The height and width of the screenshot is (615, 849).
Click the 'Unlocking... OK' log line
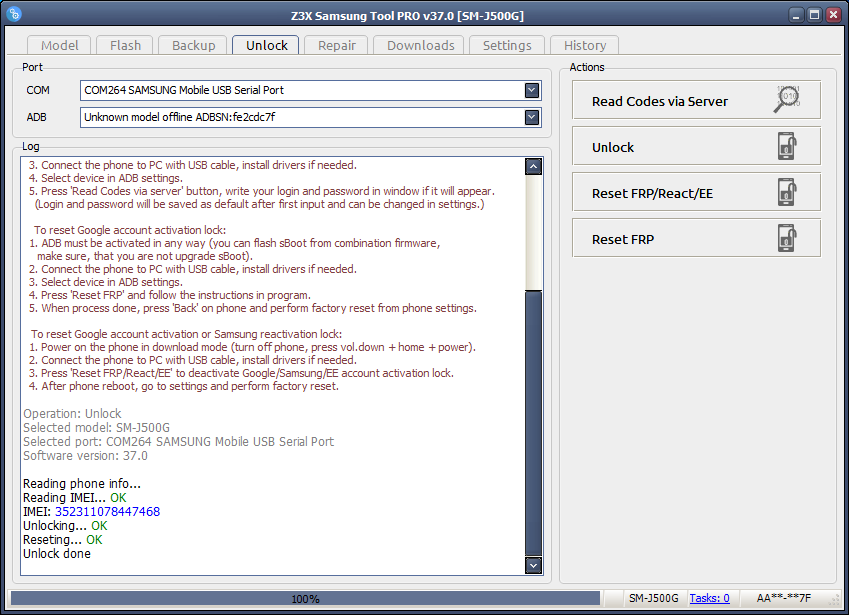pos(65,526)
